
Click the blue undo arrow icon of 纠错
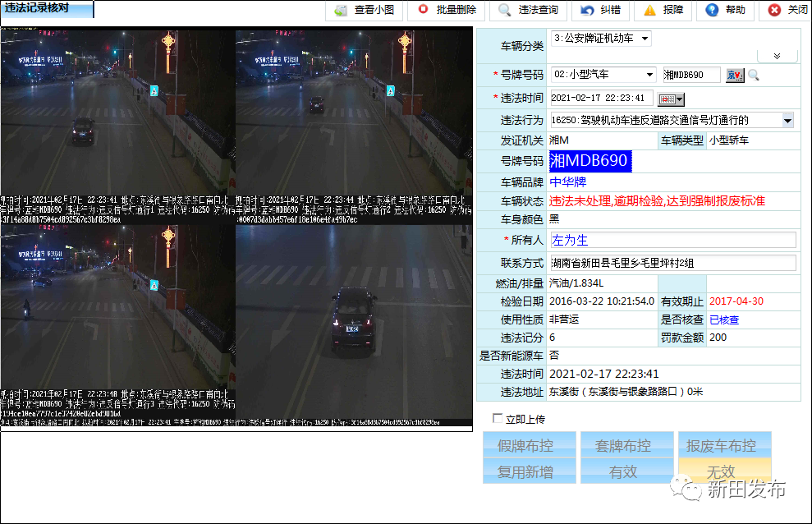coord(587,10)
